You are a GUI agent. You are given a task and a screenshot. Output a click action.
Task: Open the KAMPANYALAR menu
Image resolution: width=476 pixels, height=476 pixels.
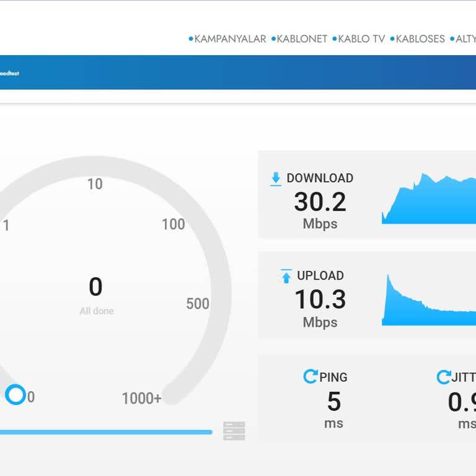[x=227, y=39]
